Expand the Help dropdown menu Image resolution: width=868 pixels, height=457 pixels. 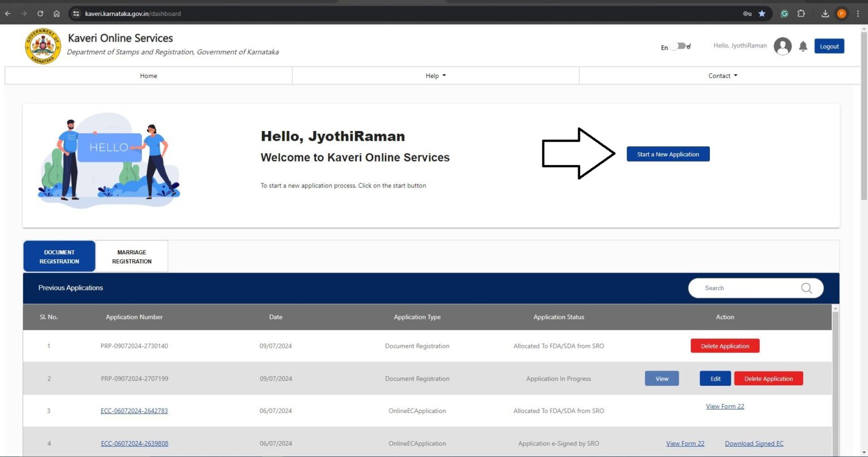click(x=435, y=76)
